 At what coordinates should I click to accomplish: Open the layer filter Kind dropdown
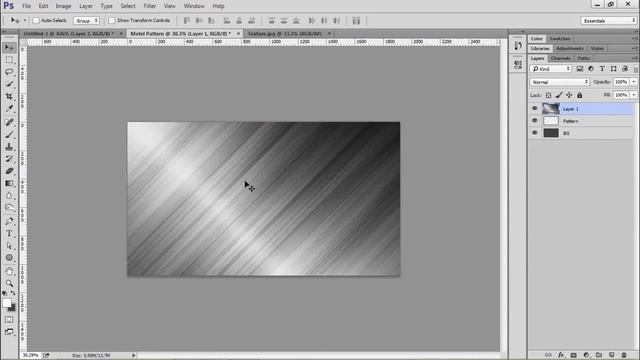pyautogui.click(x=551, y=69)
